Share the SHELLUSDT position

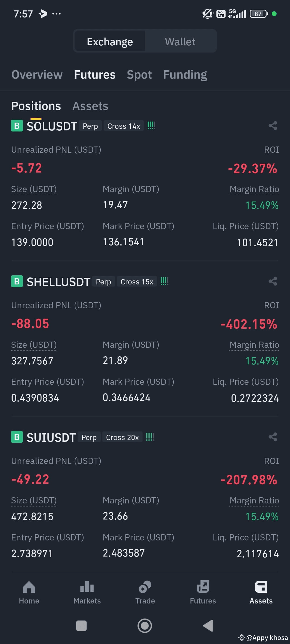click(273, 281)
